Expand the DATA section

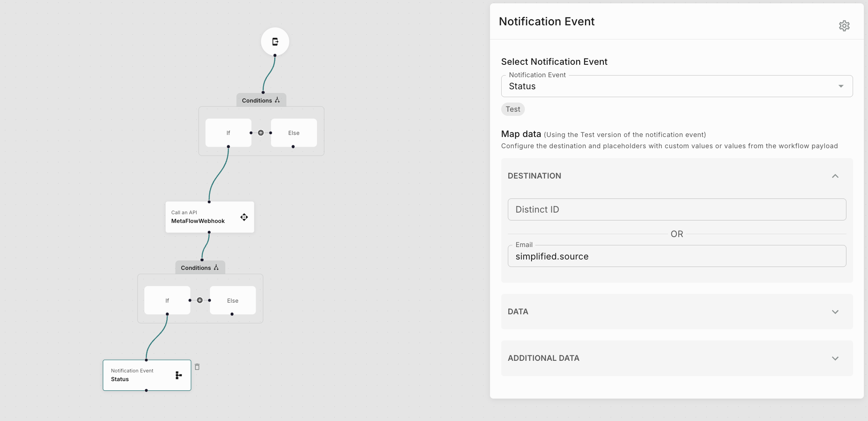[x=835, y=312]
